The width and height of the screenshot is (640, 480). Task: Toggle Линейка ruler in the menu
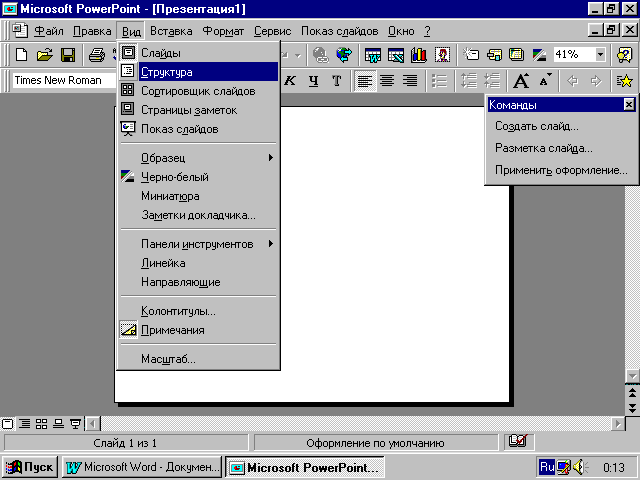(x=198, y=263)
